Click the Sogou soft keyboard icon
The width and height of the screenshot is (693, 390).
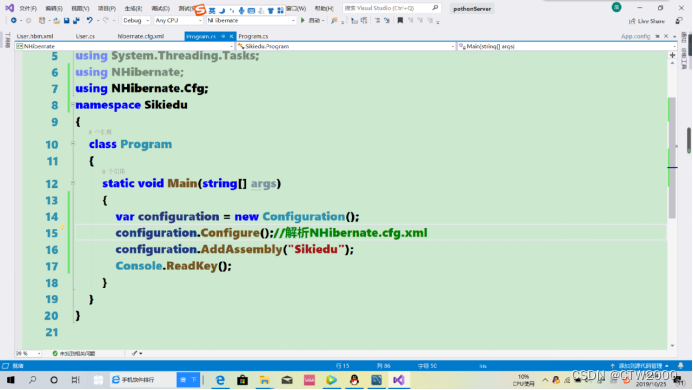(251, 10)
